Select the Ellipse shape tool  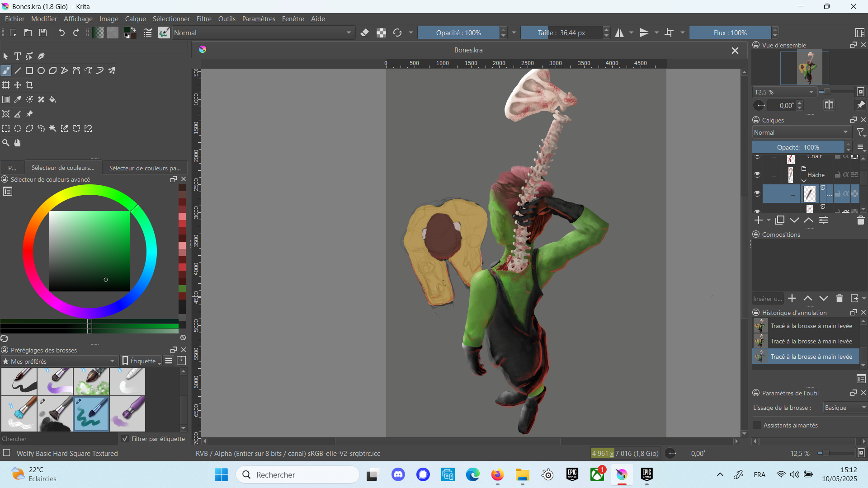(x=41, y=70)
